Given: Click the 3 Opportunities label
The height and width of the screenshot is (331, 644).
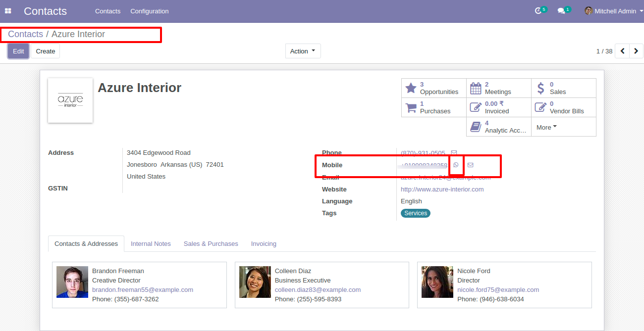Looking at the screenshot, I should click(x=439, y=88).
